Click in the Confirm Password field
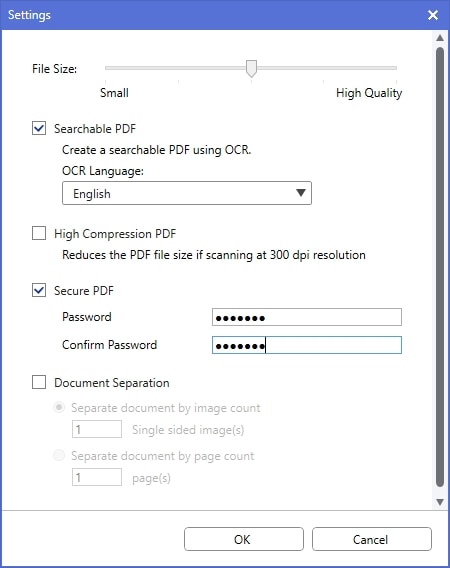 tap(307, 345)
